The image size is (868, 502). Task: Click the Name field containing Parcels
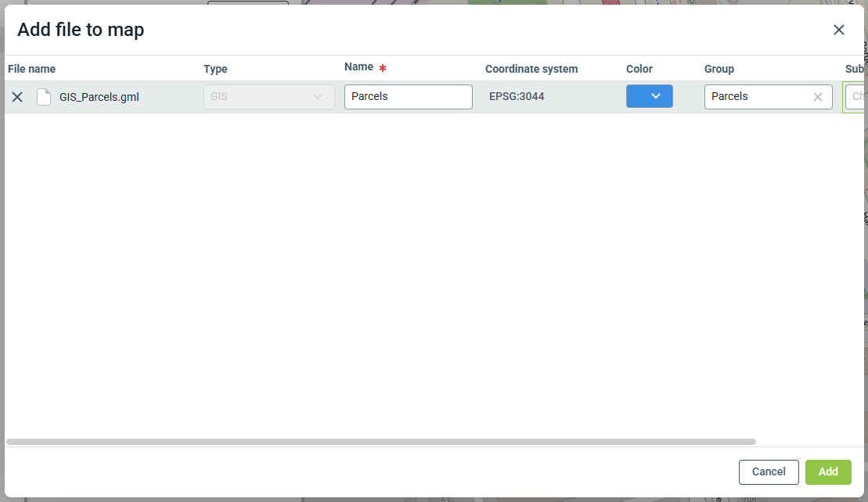[408, 97]
